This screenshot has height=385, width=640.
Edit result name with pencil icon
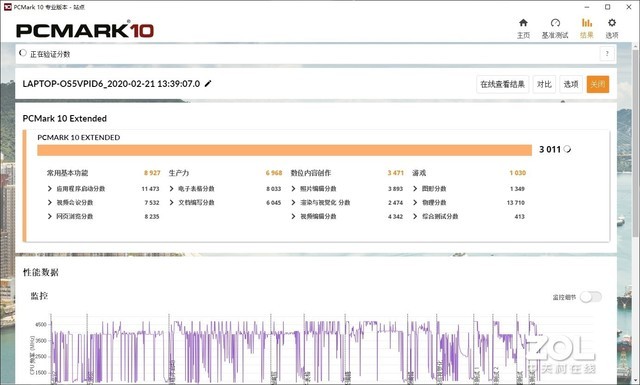tap(208, 84)
